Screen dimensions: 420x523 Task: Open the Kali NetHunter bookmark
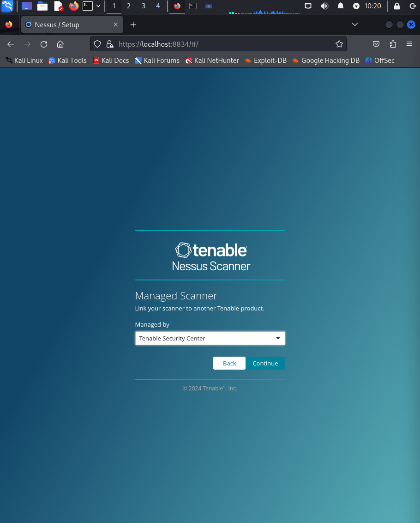pos(212,61)
